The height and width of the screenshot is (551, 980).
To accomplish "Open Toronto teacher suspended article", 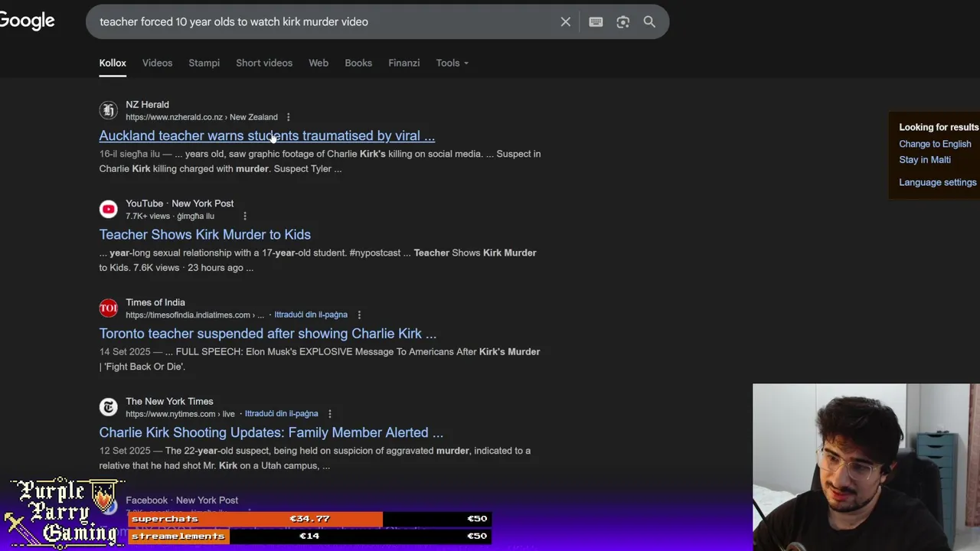I will [267, 334].
